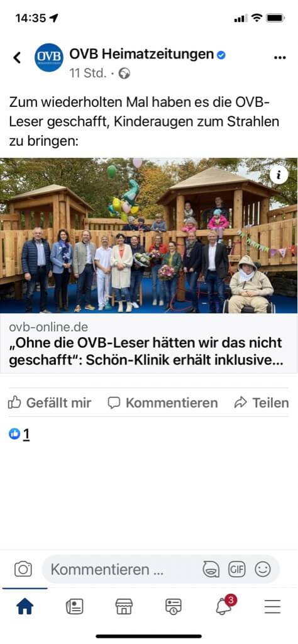Open the GIF picker in comment box
This screenshot has width=298, height=644.
click(237, 569)
